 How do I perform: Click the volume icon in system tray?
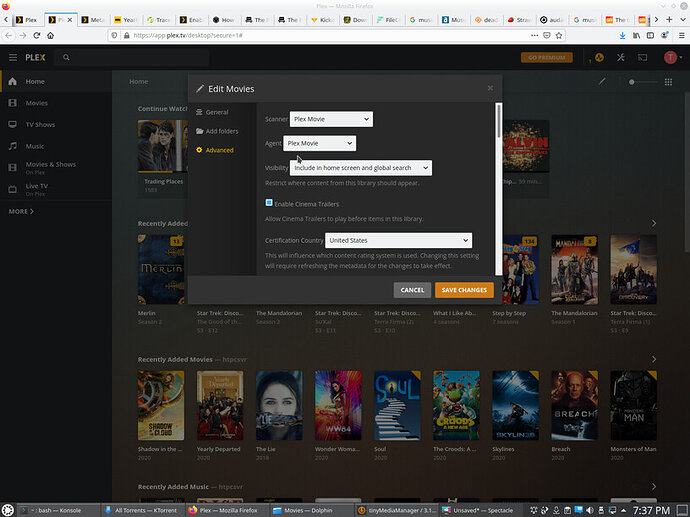[x=590, y=510]
